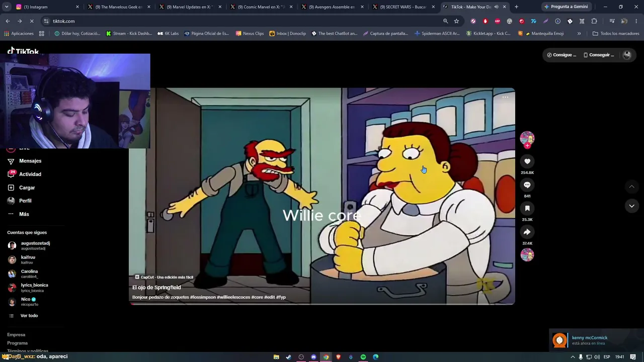Go back to the previous page
The height and width of the screenshot is (362, 644).
click(x=8, y=21)
